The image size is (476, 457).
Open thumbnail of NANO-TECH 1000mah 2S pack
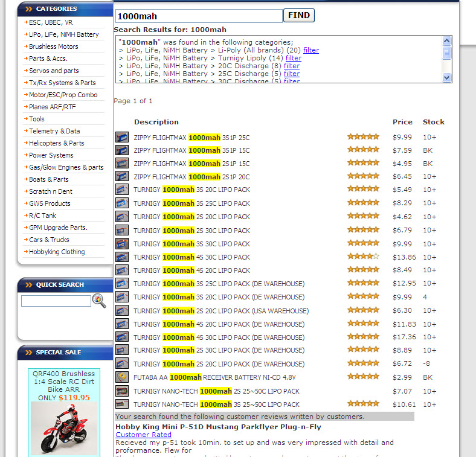pos(122,391)
